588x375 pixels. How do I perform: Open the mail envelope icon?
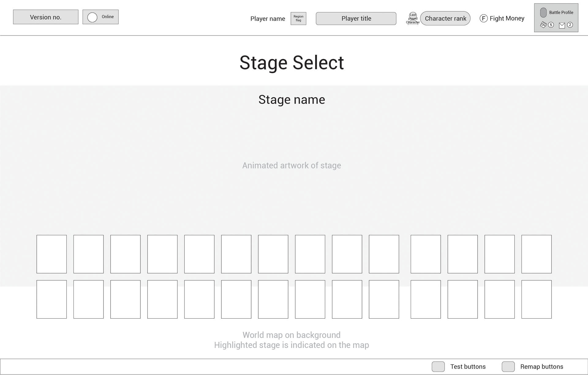[x=562, y=25]
